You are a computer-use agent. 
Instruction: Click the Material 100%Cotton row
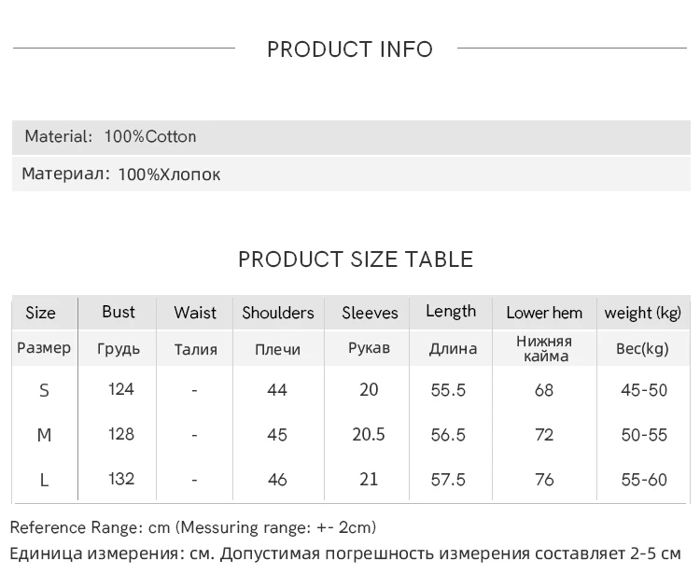(x=110, y=137)
